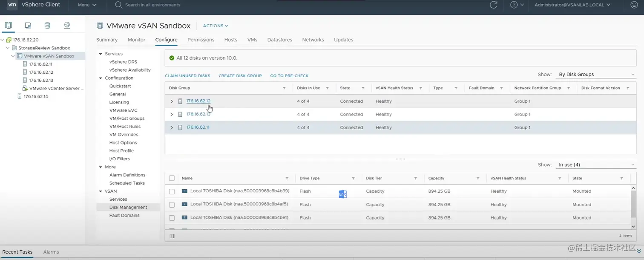Image resolution: width=644 pixels, height=260 pixels.
Task: Click CREATE DISK GROUP
Action: [240, 76]
